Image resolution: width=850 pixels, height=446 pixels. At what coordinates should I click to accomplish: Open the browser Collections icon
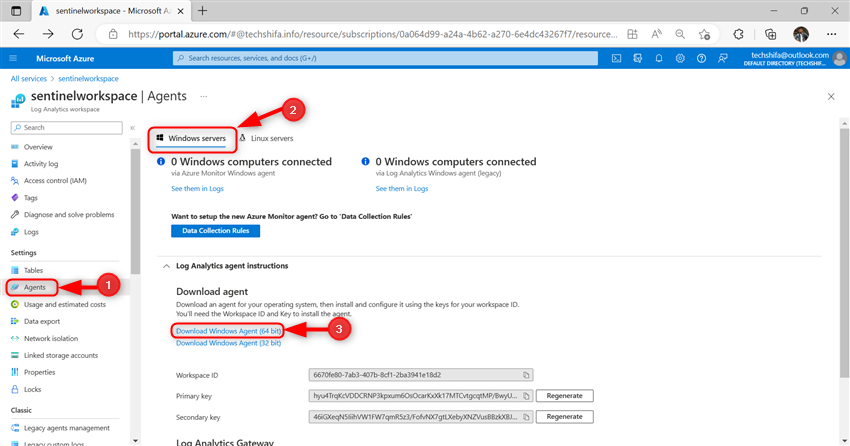770,34
